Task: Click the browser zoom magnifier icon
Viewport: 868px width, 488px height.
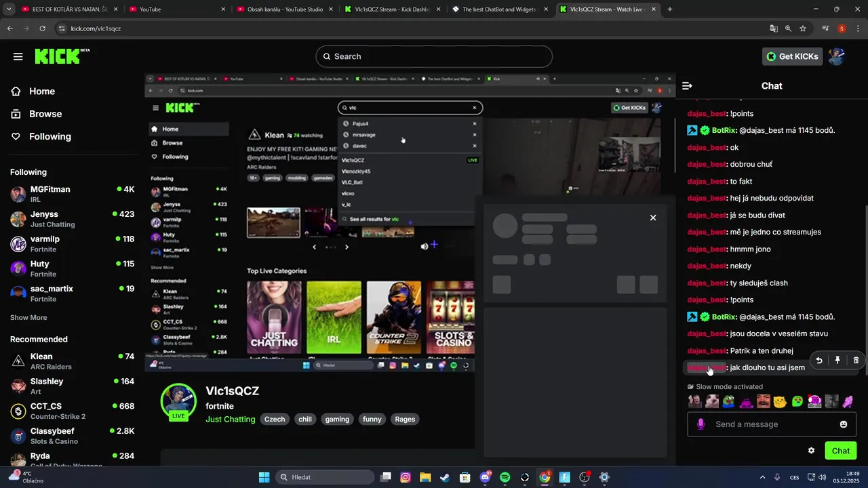Action: click(x=788, y=28)
